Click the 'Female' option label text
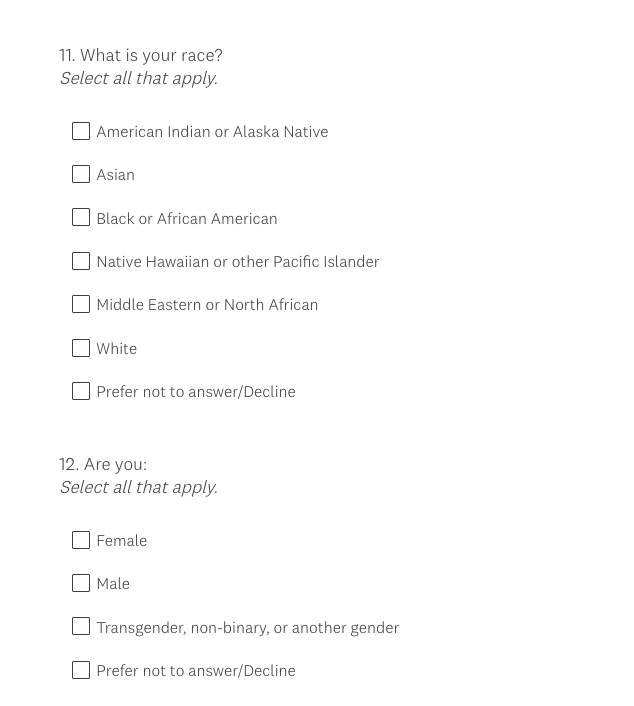This screenshot has width=634, height=706. click(121, 541)
